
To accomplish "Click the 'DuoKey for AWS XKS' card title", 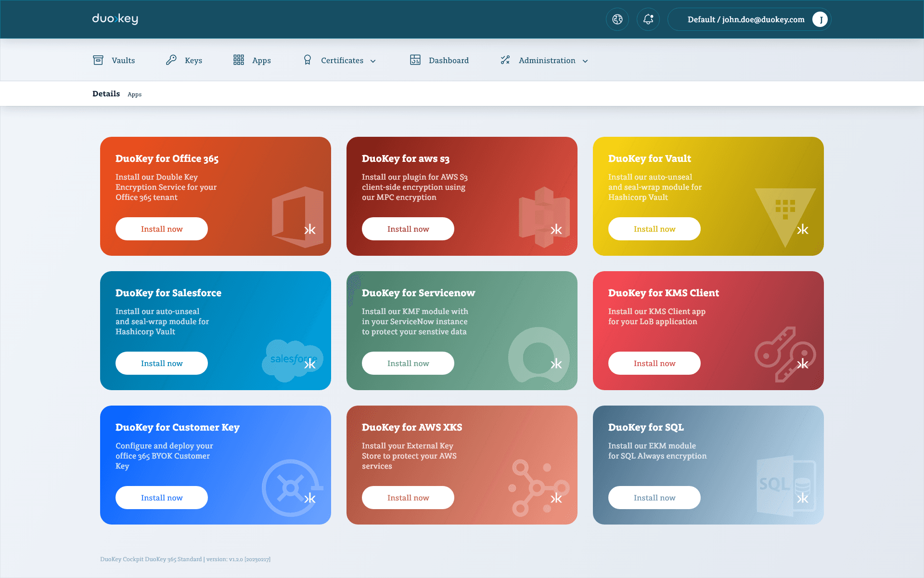I will (412, 427).
